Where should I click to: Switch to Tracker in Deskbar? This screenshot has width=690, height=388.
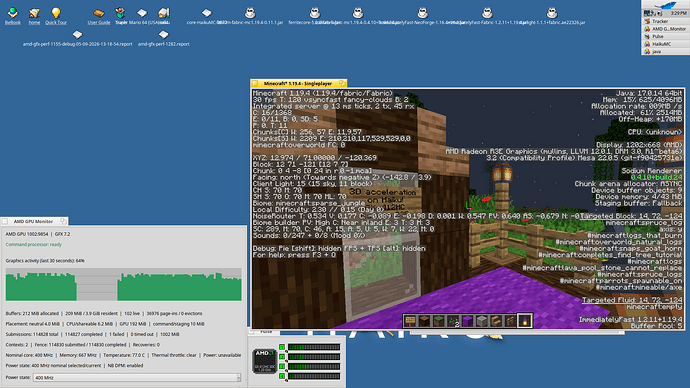coord(665,21)
